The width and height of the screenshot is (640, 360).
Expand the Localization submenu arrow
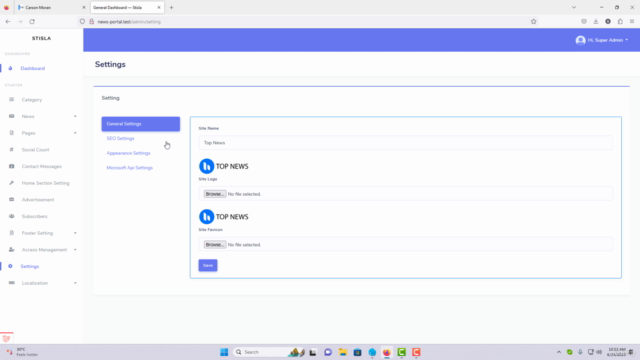(75, 283)
